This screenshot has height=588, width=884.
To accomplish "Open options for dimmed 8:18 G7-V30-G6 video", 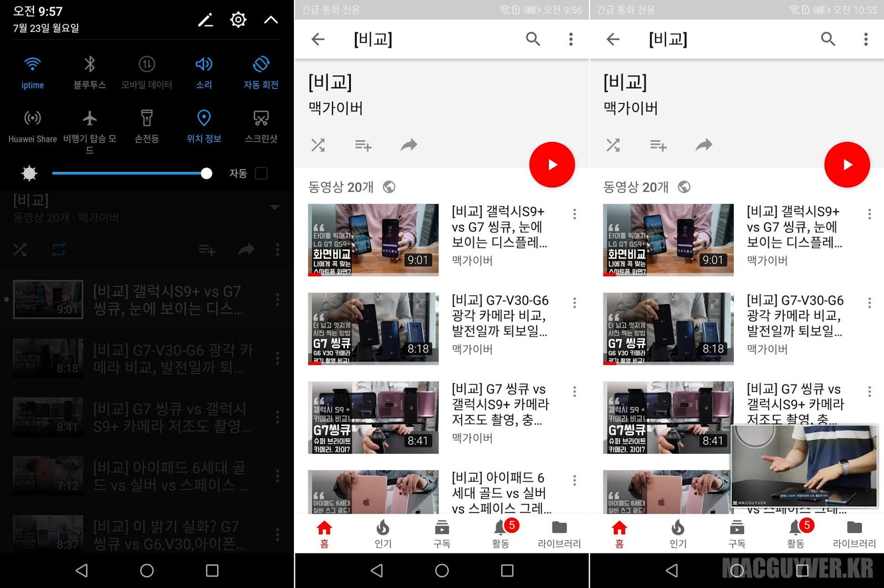I will 277,358.
